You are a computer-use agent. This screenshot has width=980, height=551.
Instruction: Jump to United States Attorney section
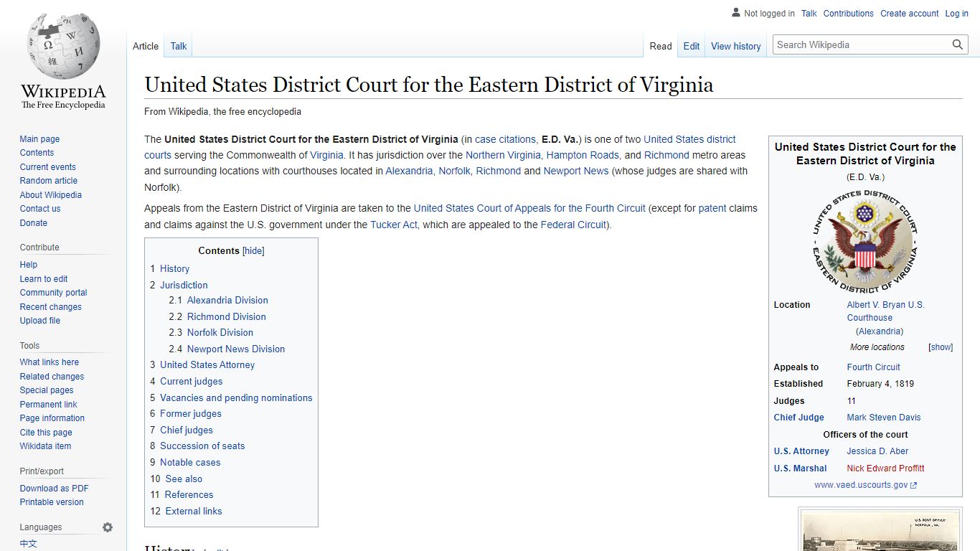[207, 365]
